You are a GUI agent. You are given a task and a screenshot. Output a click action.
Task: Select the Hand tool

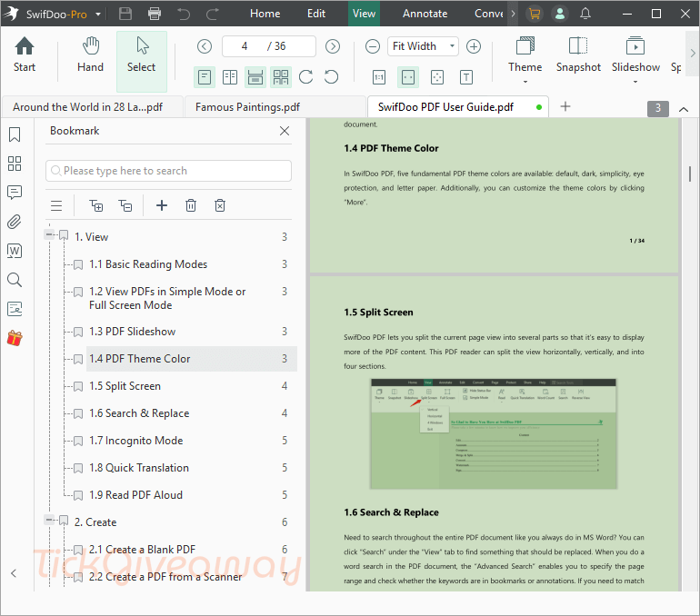click(x=90, y=55)
